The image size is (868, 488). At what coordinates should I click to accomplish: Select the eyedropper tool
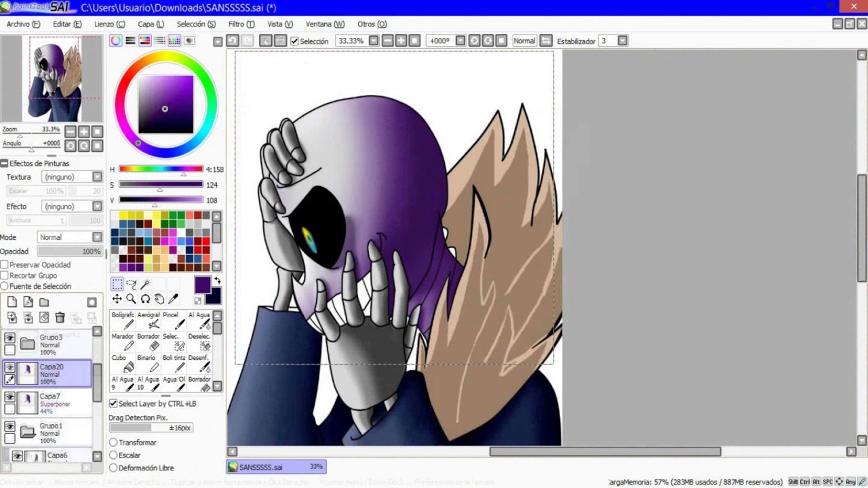[x=174, y=299]
